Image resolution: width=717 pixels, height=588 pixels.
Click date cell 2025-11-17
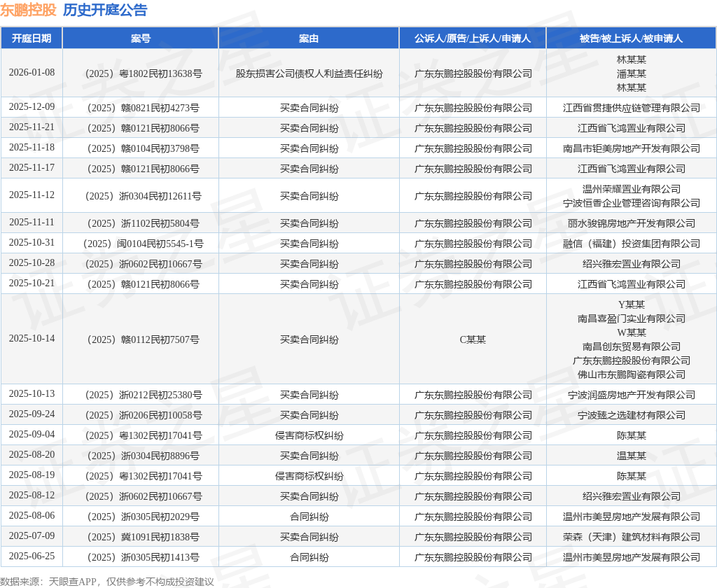click(32, 168)
